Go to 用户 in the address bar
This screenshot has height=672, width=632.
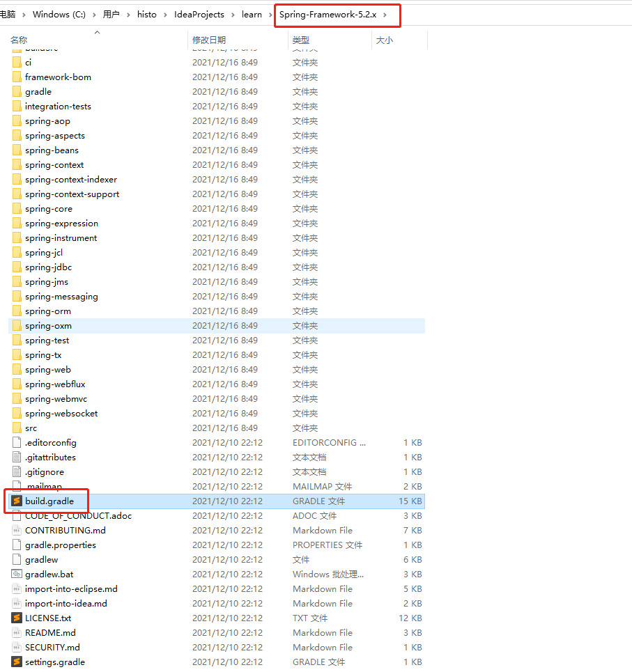[111, 15]
